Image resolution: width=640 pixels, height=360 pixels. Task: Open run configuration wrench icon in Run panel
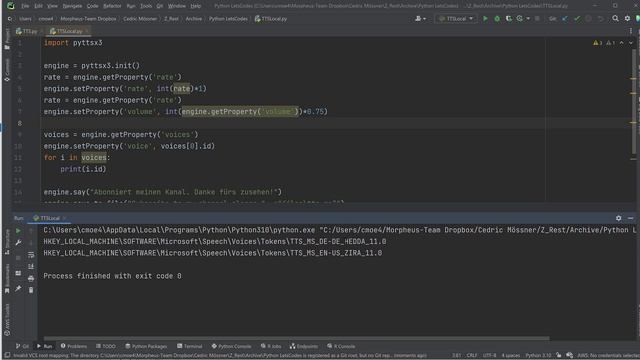point(18,242)
